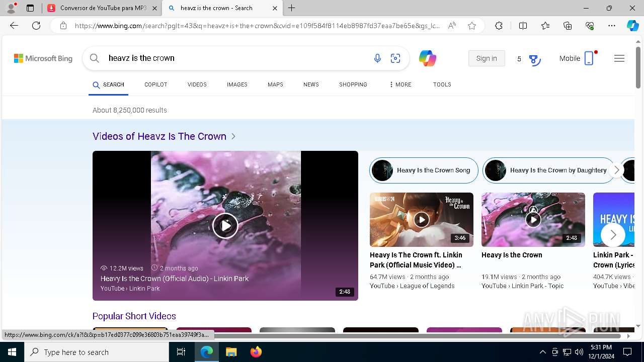
Task: Select the SEARCH tab
Action: tap(108, 84)
